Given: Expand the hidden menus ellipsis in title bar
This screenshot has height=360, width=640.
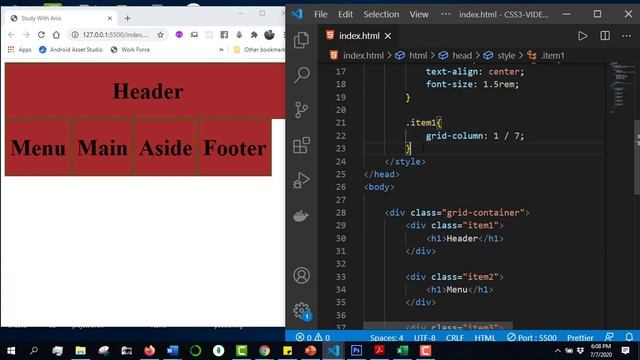Looking at the screenshot, I should pyautogui.click(x=446, y=14).
